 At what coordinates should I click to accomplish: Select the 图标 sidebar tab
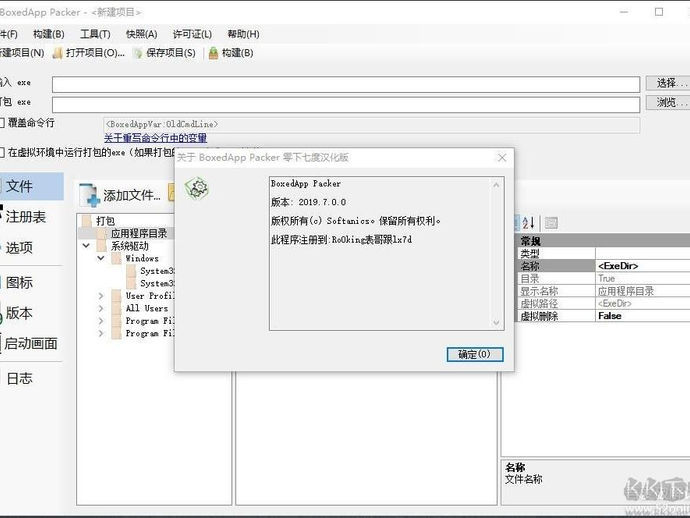pos(19,282)
